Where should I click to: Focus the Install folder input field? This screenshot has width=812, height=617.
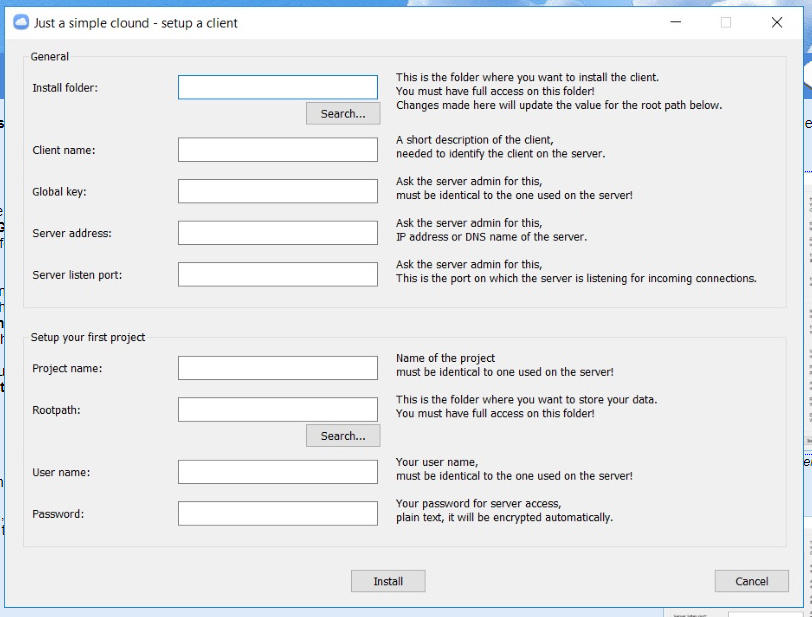pyautogui.click(x=278, y=87)
